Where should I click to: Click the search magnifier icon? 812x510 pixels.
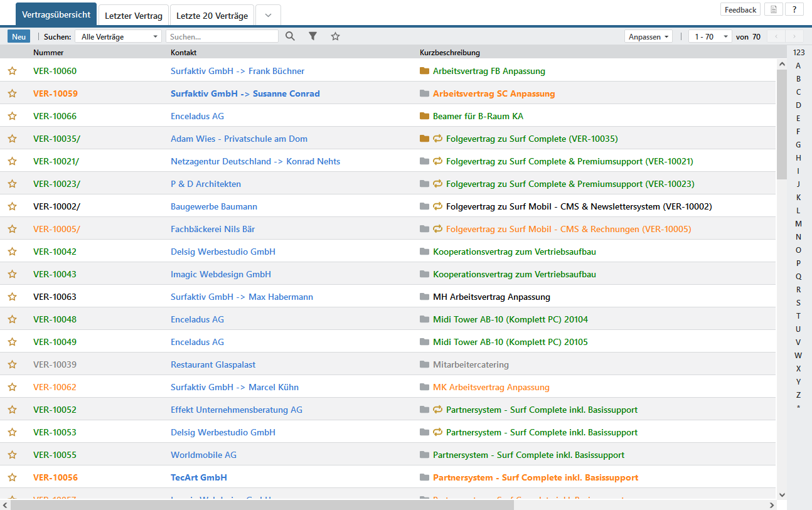click(x=290, y=36)
